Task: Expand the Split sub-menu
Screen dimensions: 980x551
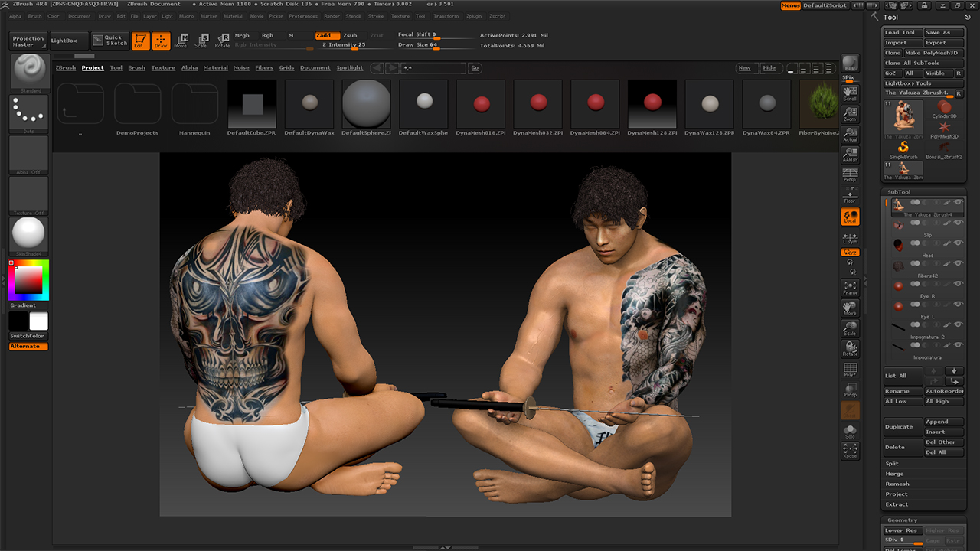Action: click(x=892, y=464)
